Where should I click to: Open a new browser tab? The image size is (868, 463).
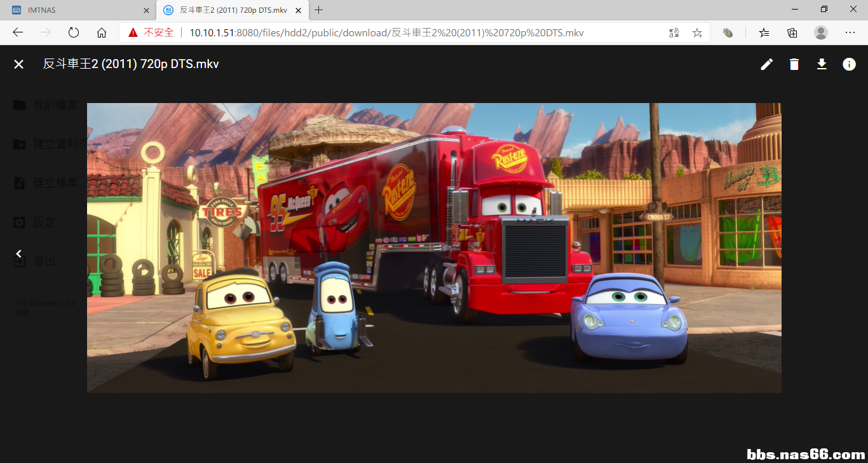pos(319,10)
